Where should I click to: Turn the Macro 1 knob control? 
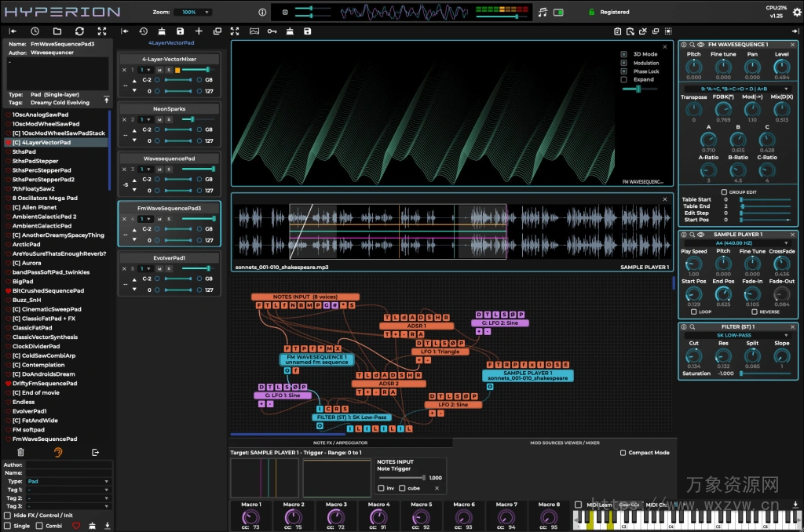(x=250, y=516)
